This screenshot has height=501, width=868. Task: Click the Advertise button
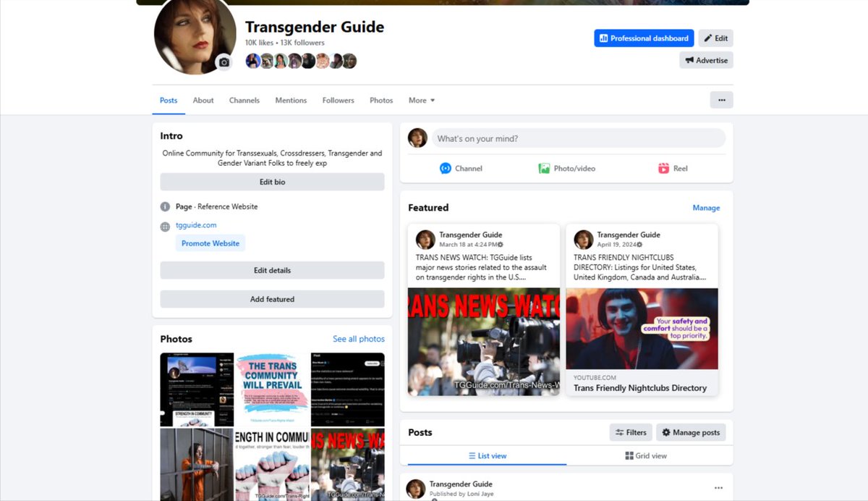[x=706, y=60]
